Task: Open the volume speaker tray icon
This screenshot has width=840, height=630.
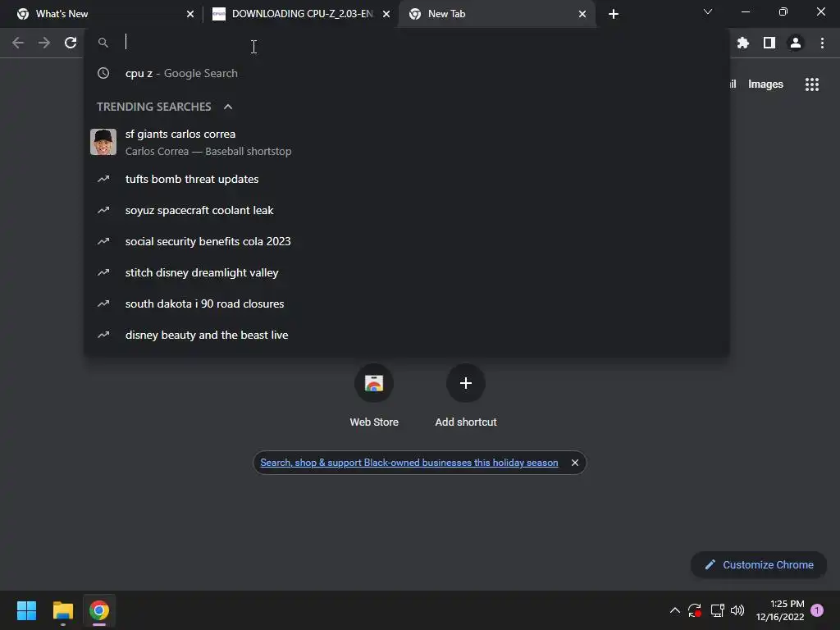Action: coord(737,610)
